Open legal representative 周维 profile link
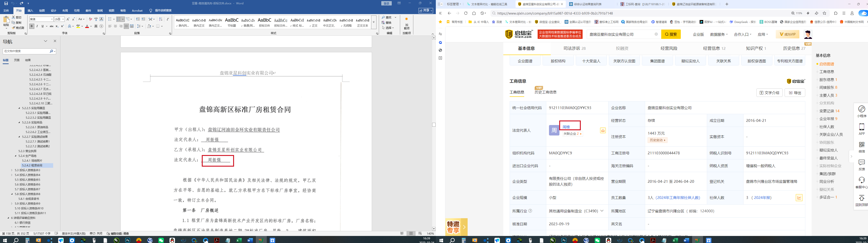868x243 pixels. pyautogui.click(x=566, y=127)
